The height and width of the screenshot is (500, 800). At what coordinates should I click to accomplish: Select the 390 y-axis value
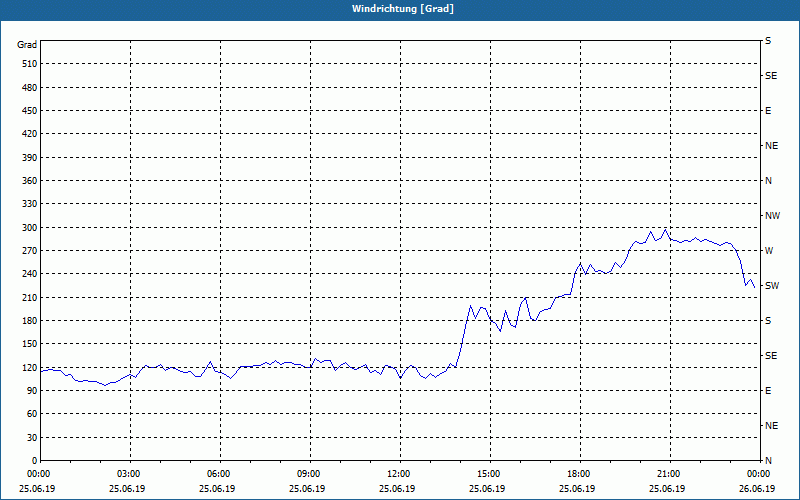click(x=30, y=157)
